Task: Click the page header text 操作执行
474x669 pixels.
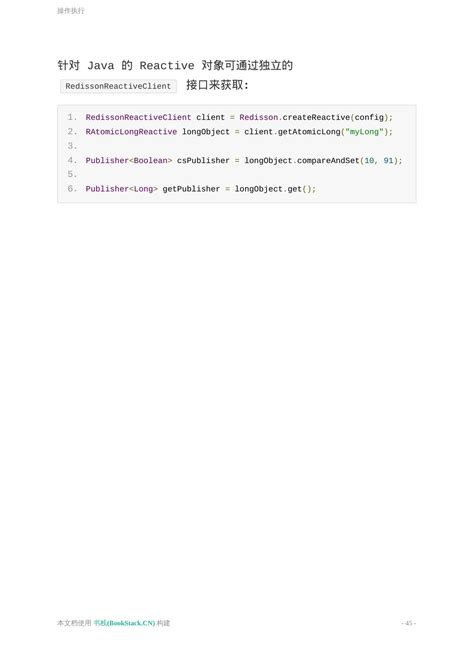Action: [71, 11]
